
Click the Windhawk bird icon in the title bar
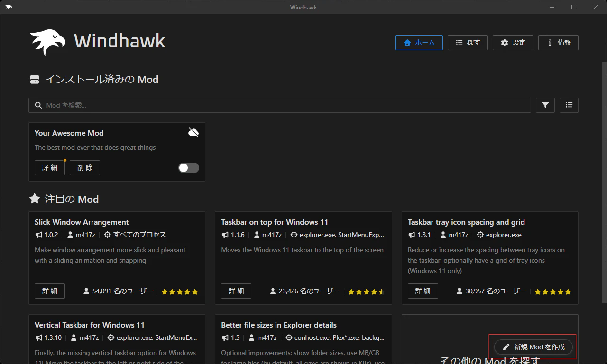pos(9,7)
